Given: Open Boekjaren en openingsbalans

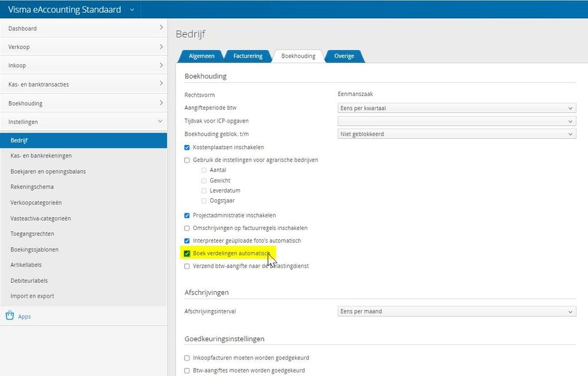Looking at the screenshot, I should coord(48,171).
